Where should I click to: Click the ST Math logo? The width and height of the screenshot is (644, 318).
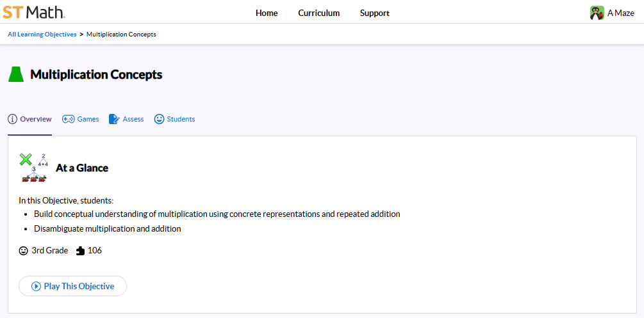[x=33, y=12]
